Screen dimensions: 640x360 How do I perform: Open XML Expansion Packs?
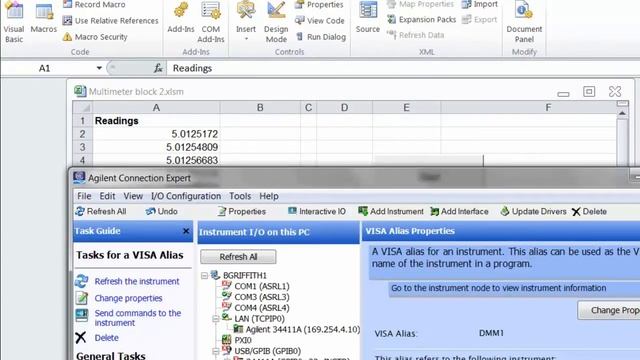point(421,20)
